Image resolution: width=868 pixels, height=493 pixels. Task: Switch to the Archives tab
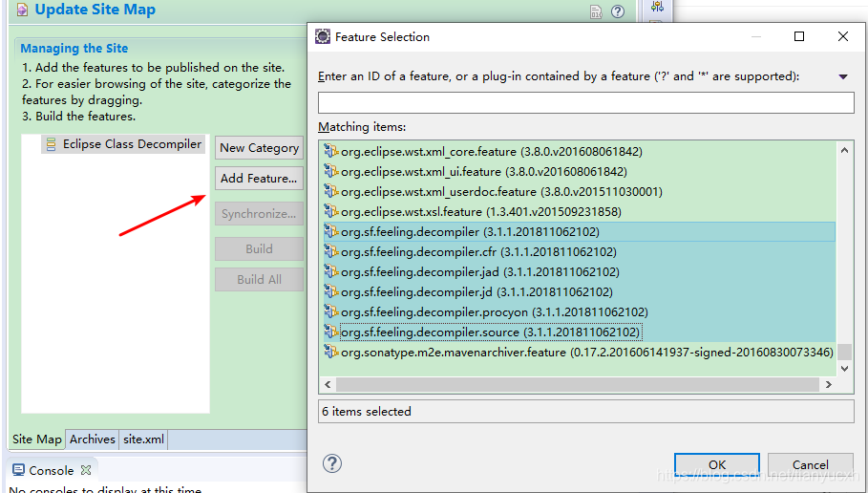coord(93,439)
